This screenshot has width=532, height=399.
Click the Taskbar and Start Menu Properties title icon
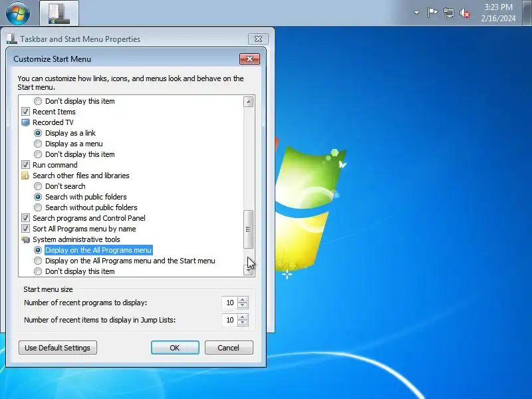coord(12,39)
